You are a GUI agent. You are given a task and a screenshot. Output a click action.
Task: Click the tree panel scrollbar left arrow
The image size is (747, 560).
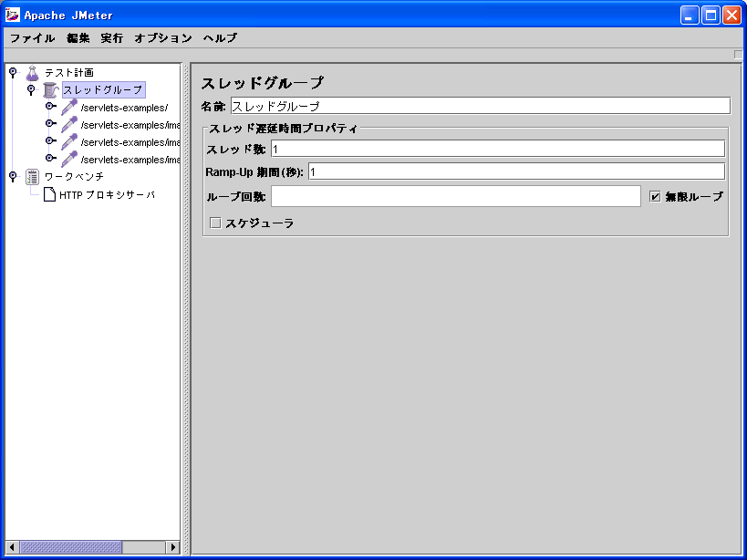(13, 547)
